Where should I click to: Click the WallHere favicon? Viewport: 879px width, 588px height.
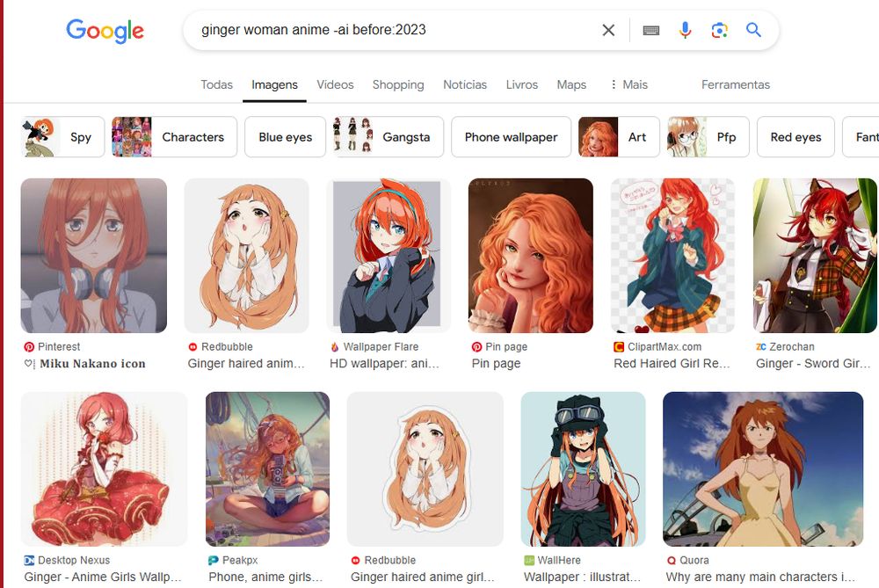528,560
